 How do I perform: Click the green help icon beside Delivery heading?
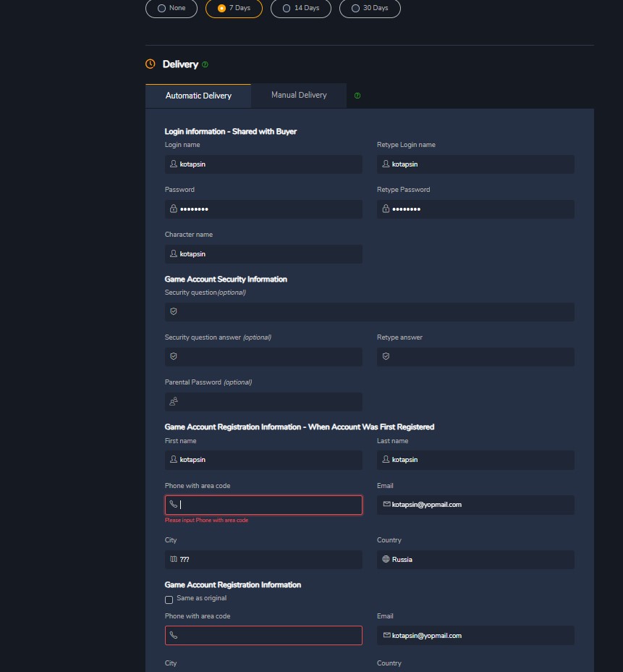pyautogui.click(x=205, y=64)
